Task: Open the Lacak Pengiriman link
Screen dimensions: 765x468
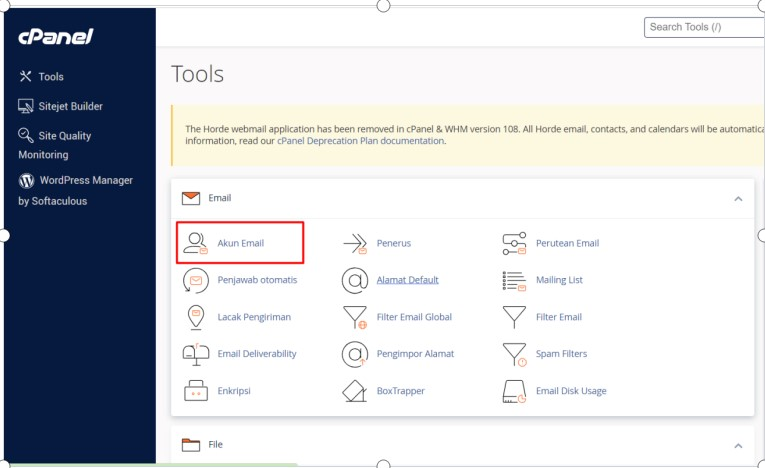Action: (x=254, y=317)
